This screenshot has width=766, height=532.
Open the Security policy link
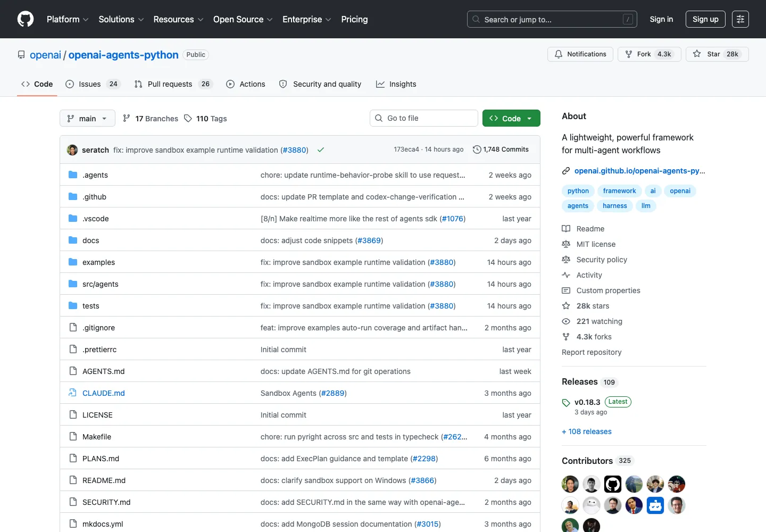[x=594, y=260]
